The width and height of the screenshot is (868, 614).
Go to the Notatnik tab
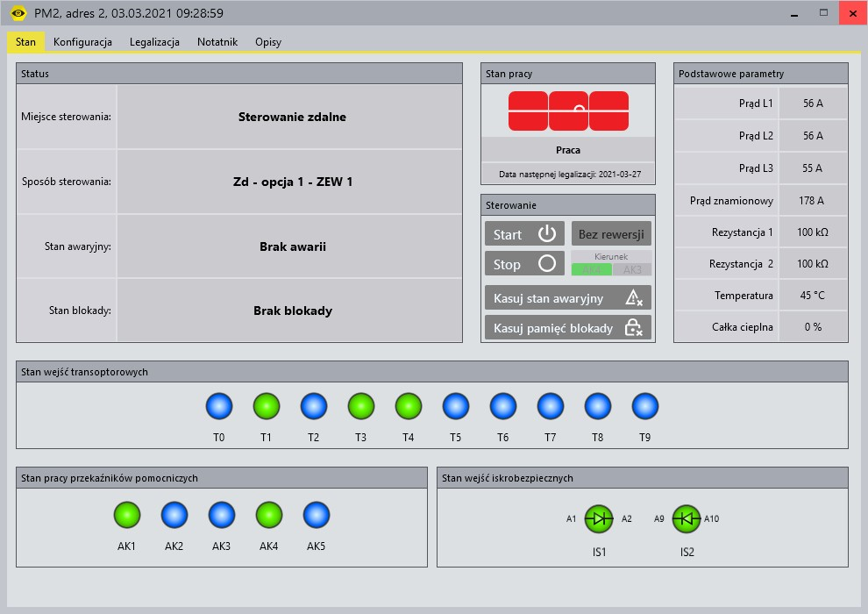217,42
